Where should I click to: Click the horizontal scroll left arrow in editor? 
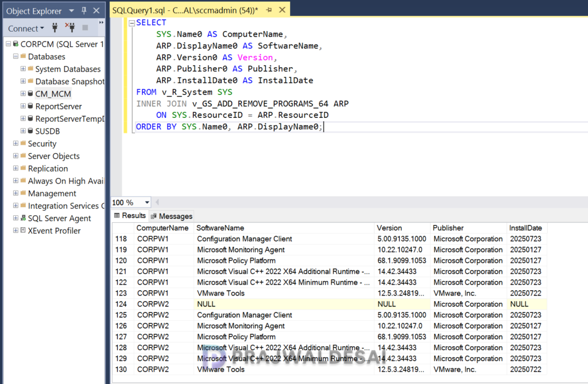pyautogui.click(x=157, y=203)
